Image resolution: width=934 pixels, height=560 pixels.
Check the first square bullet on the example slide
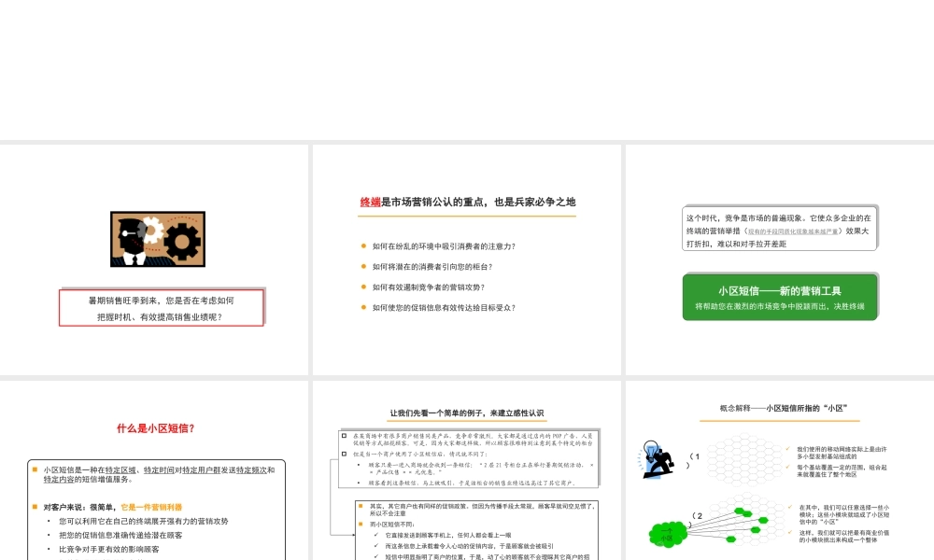coord(344,436)
